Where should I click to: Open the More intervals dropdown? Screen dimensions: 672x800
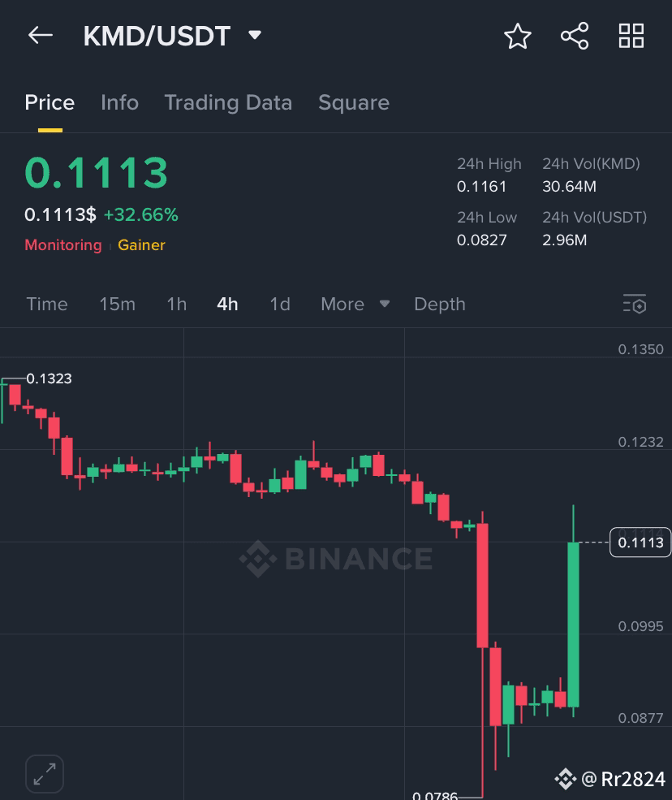pyautogui.click(x=355, y=304)
